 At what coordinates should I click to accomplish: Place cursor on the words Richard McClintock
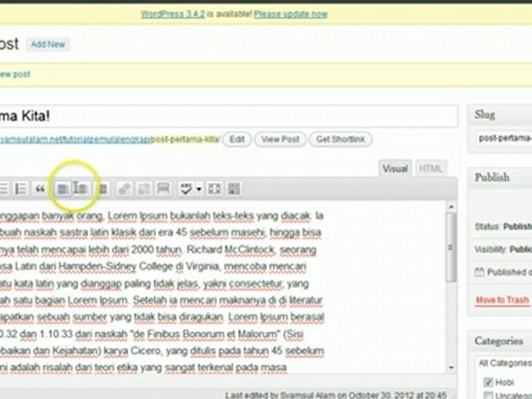pyautogui.click(x=231, y=250)
